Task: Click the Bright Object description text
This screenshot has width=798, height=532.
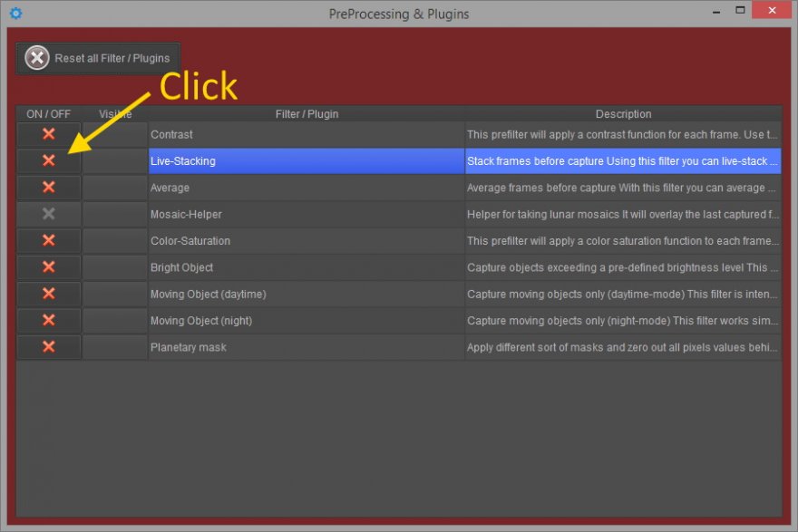Action: coord(623,267)
